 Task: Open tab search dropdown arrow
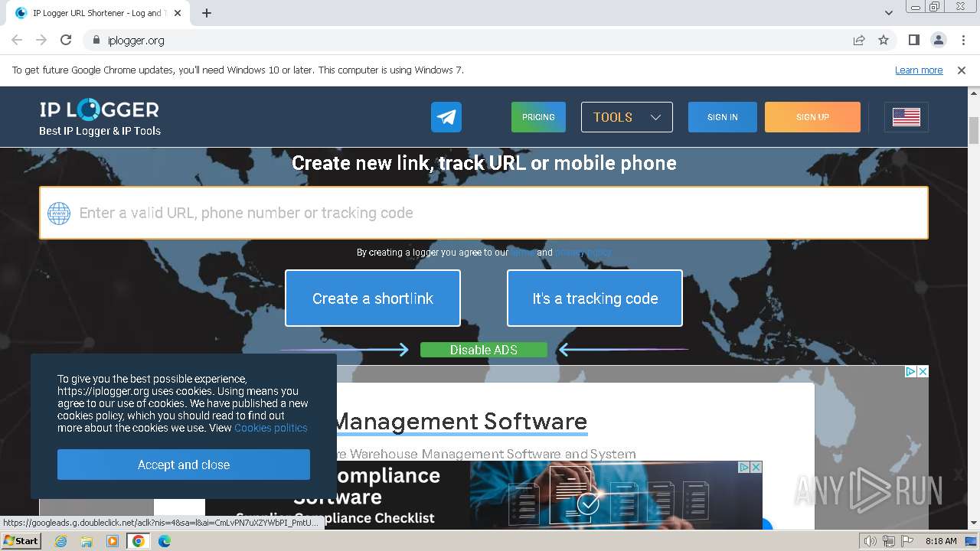888,13
